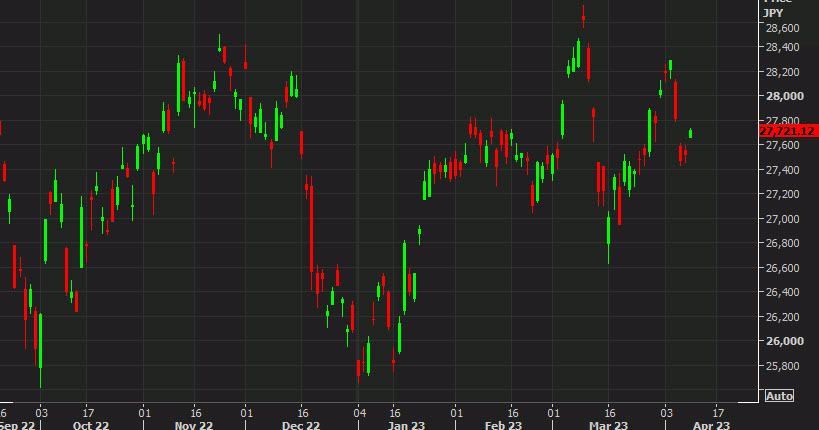Click the JPY currency label
This screenshot has height=430, width=819.
coord(773,14)
